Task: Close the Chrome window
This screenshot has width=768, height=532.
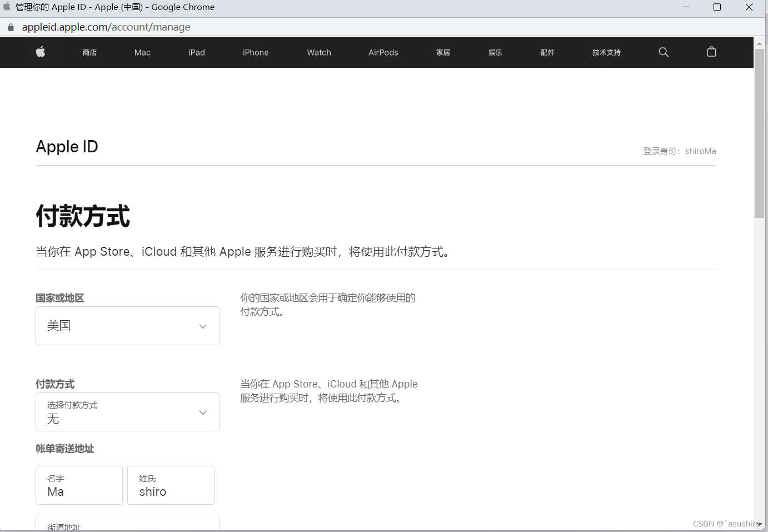Action: click(749, 7)
